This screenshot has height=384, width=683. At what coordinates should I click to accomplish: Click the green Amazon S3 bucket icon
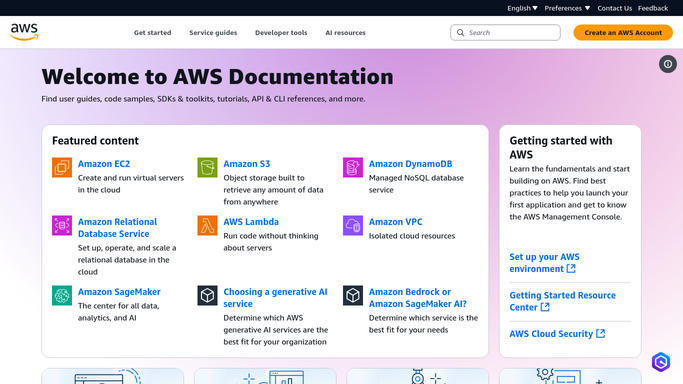click(x=207, y=168)
